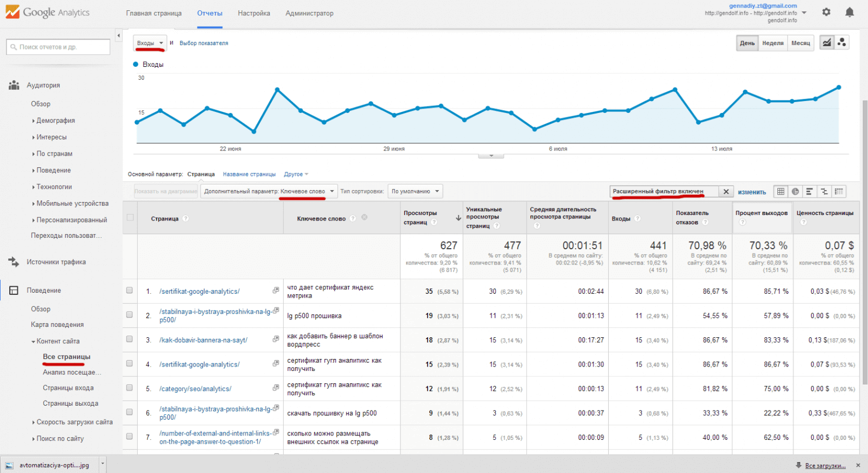Select the line chart view icon

pos(826,43)
